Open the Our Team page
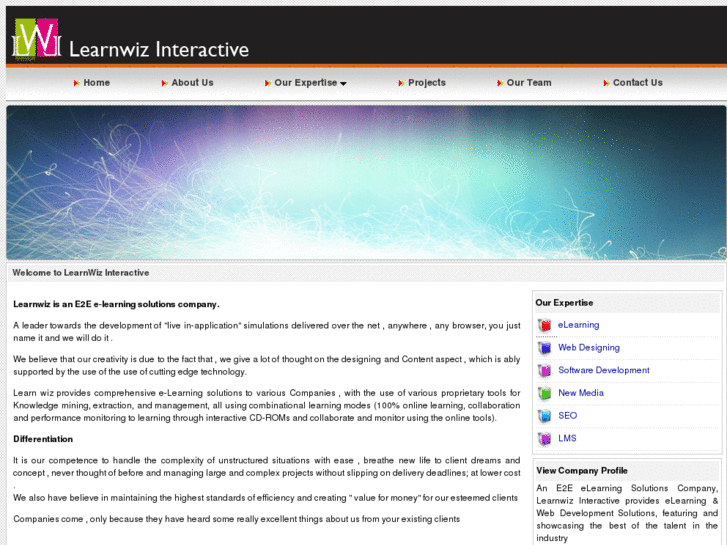Screen dimensions: 727x545 (x=529, y=83)
